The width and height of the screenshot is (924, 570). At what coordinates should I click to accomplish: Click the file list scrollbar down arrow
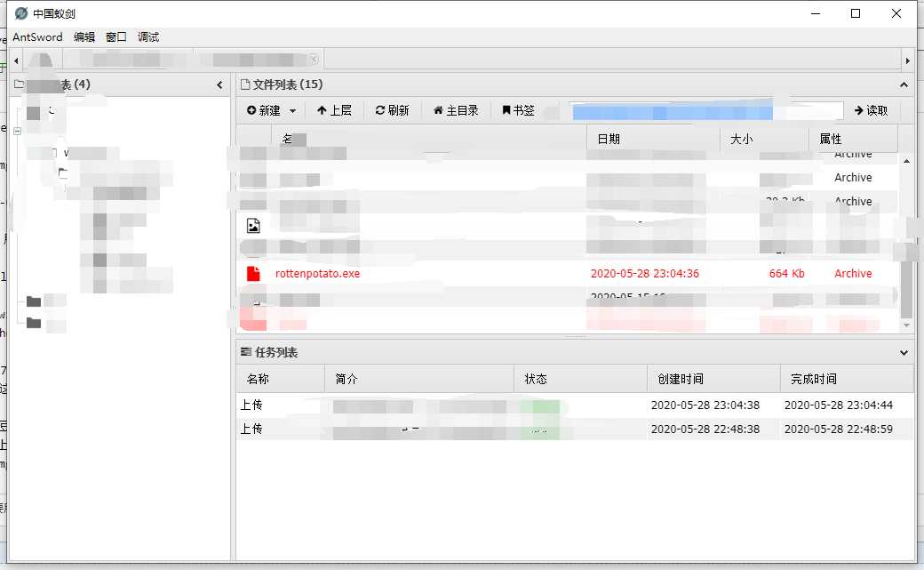pos(906,325)
